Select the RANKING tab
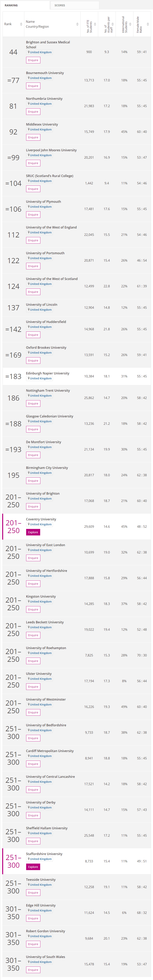Image resolution: width=153 pixels, height=980 pixels. click(11, 5)
